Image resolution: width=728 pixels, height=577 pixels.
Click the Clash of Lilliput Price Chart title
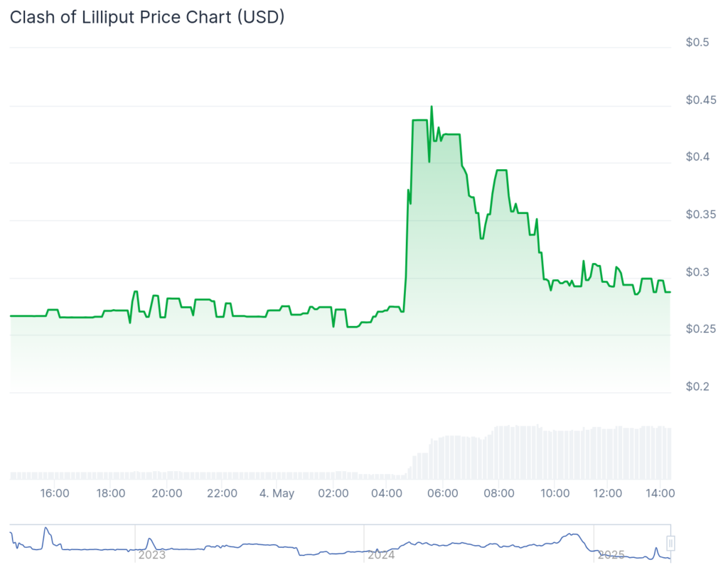pyautogui.click(x=147, y=18)
